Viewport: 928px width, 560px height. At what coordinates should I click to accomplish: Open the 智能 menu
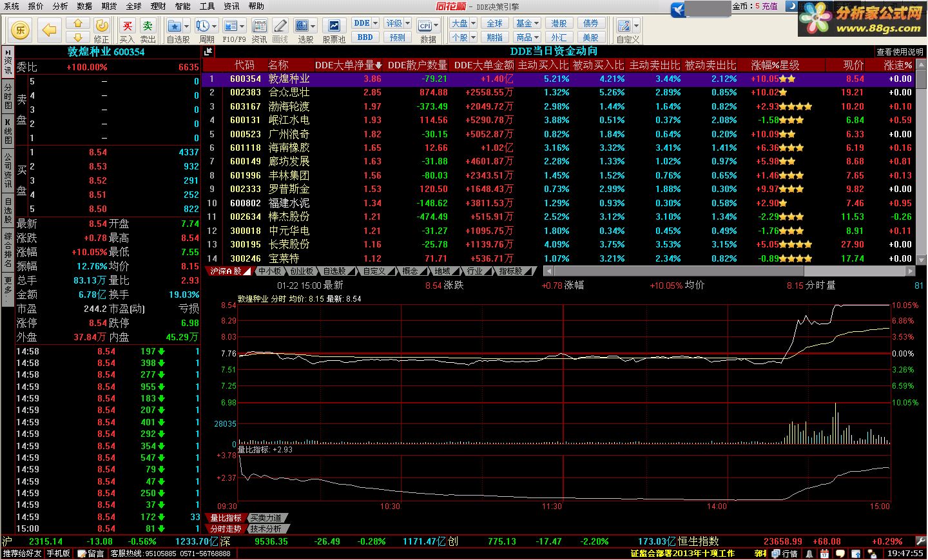tap(183, 6)
